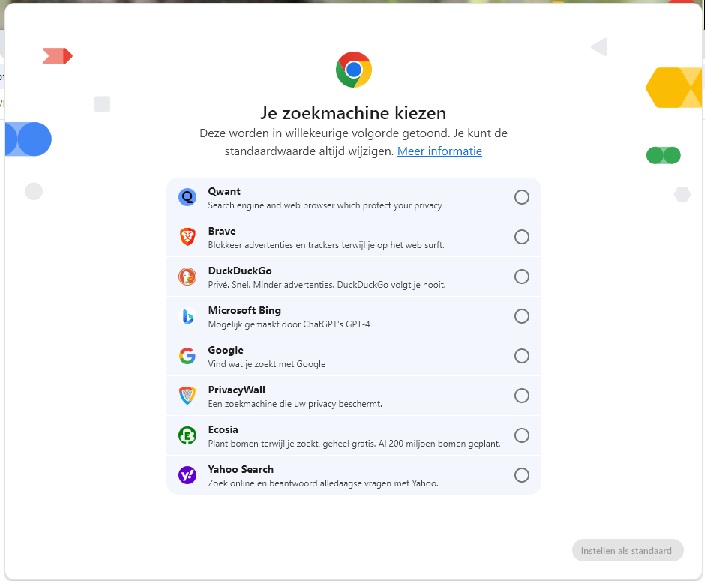
Task: Click the Chrome logo at top
Action: [x=353, y=70]
